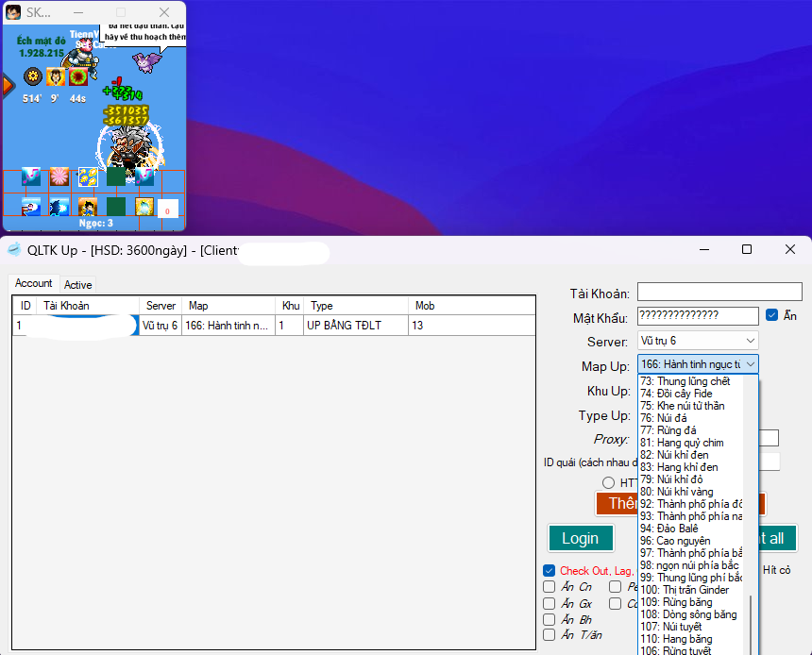Tick the Ẩn T/ăn checkbox
The width and height of the screenshot is (812, 655).
(550, 635)
